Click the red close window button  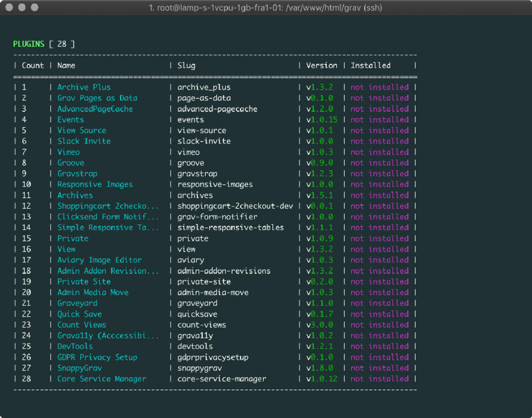[10, 8]
